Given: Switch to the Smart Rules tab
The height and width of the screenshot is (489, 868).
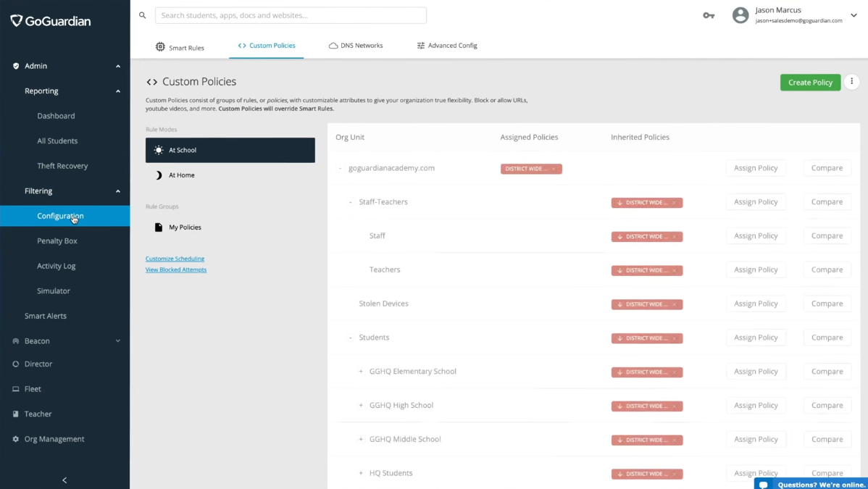Looking at the screenshot, I should 180,47.
